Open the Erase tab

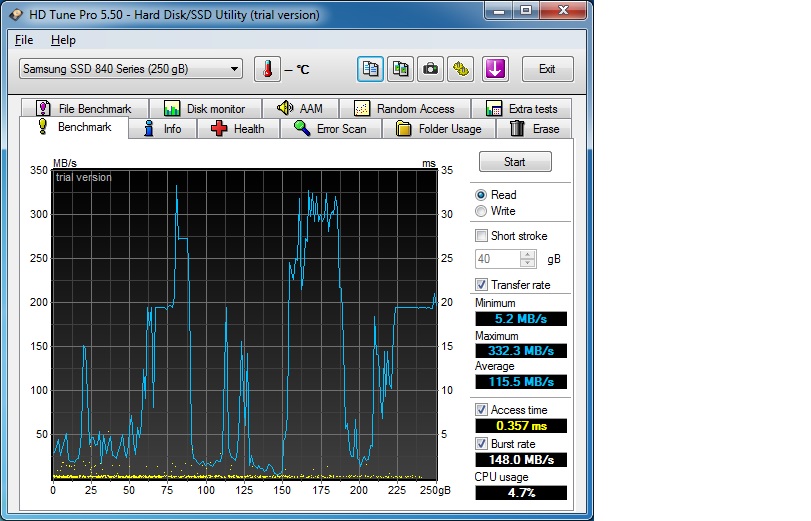(534, 129)
